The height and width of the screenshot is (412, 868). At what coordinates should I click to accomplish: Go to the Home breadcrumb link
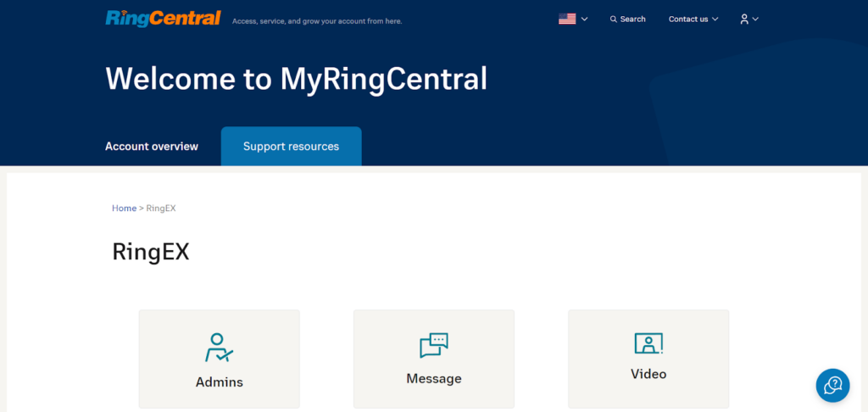click(124, 208)
